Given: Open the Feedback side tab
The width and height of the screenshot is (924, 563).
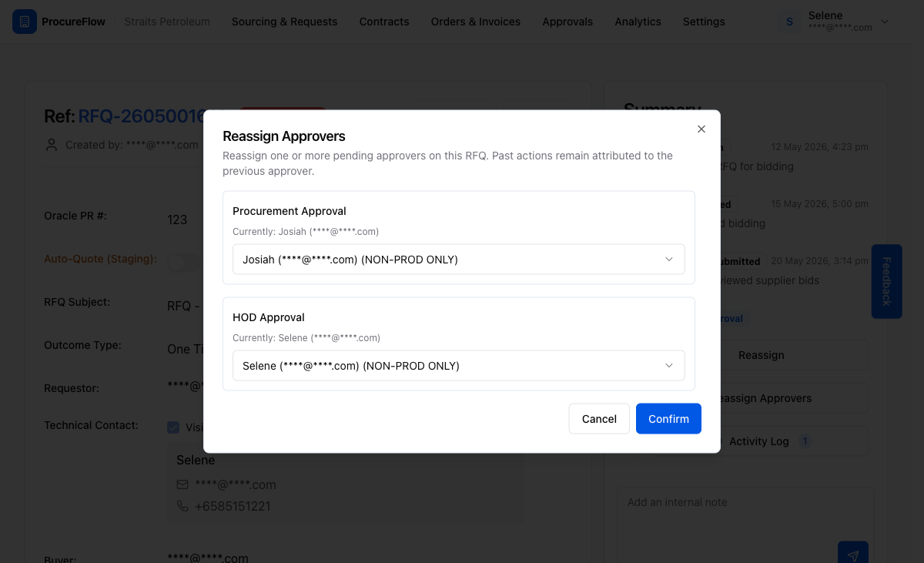Looking at the screenshot, I should click(886, 281).
